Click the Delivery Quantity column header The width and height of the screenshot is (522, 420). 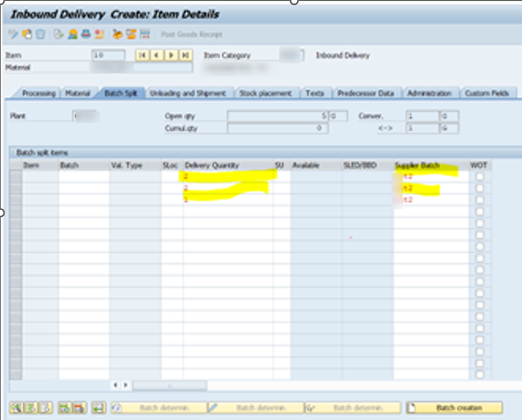click(x=228, y=165)
